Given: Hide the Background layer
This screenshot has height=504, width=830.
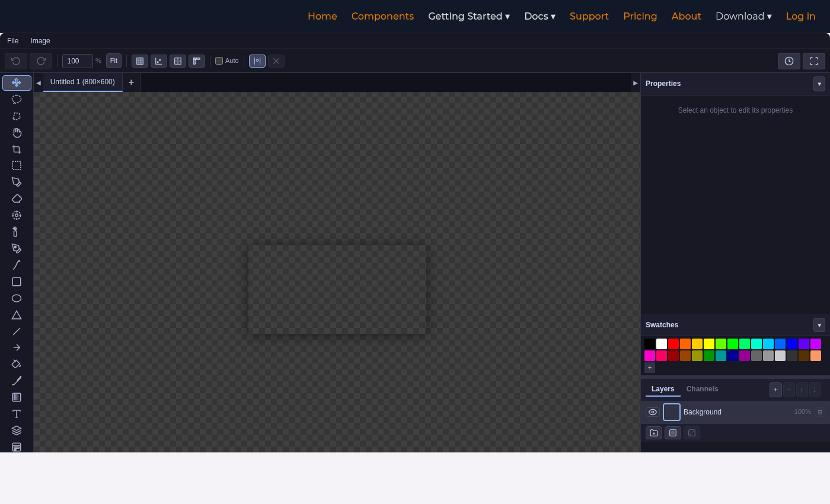Looking at the screenshot, I should point(652,412).
